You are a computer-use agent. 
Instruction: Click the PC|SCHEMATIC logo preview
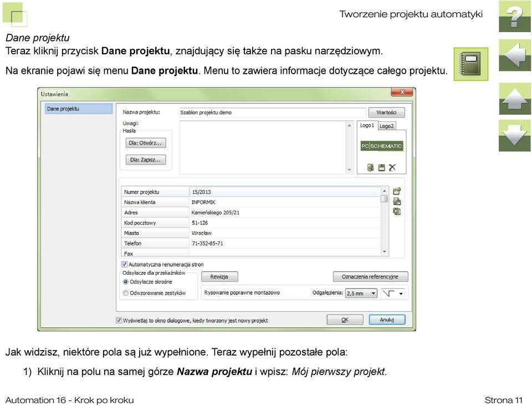(382, 146)
